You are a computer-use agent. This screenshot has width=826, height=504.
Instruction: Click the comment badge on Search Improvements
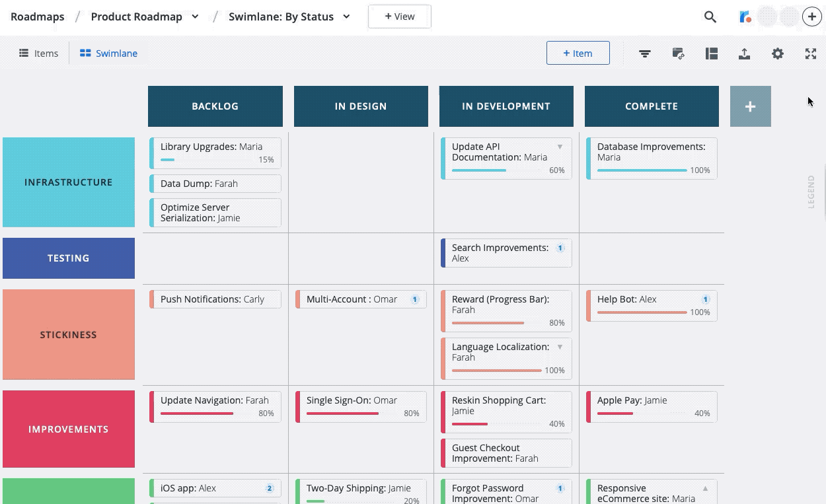[560, 248]
